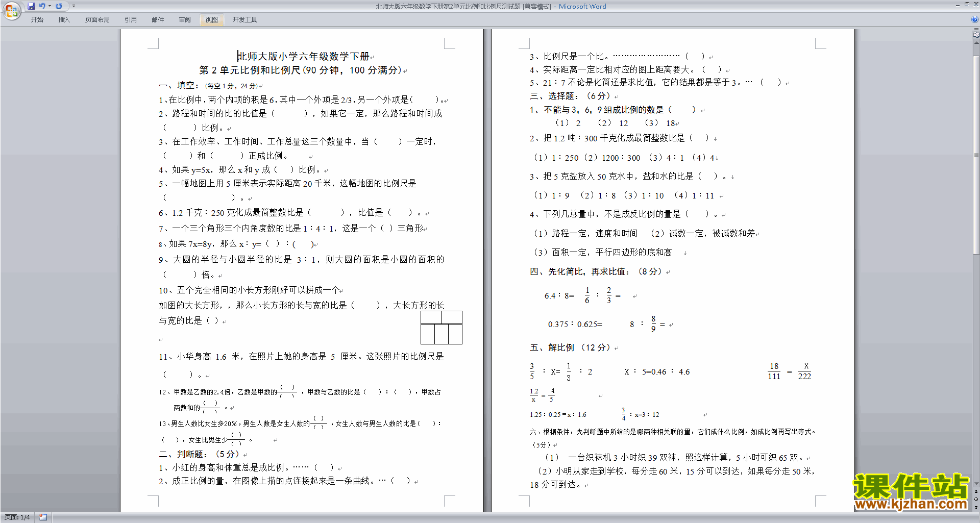Open the Office button menu
The width and height of the screenshot is (980, 523).
11,10
